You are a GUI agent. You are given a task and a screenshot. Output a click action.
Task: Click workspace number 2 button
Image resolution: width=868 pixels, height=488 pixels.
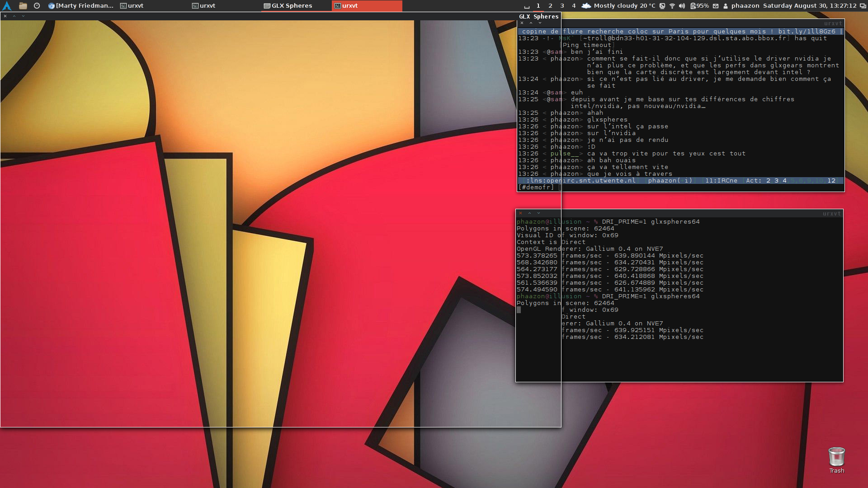coord(549,5)
